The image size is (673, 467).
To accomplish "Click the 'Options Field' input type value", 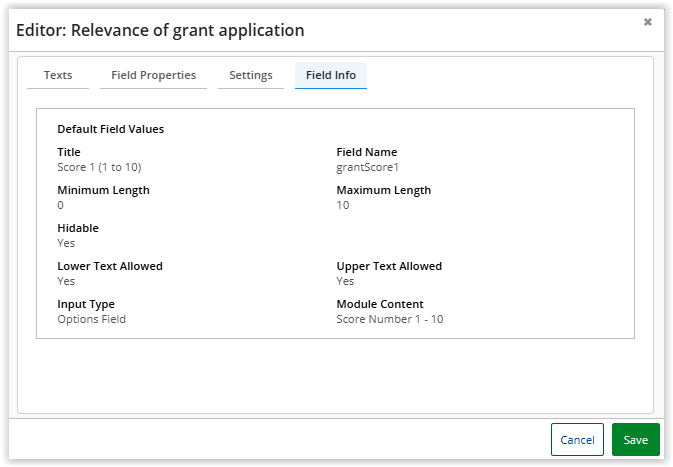I will [91, 319].
